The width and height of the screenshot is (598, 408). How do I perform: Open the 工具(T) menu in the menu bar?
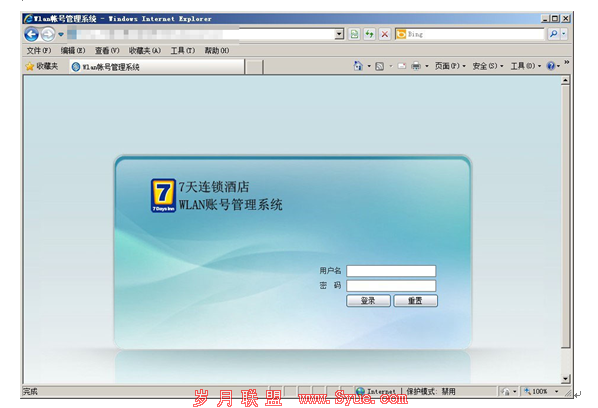183,50
